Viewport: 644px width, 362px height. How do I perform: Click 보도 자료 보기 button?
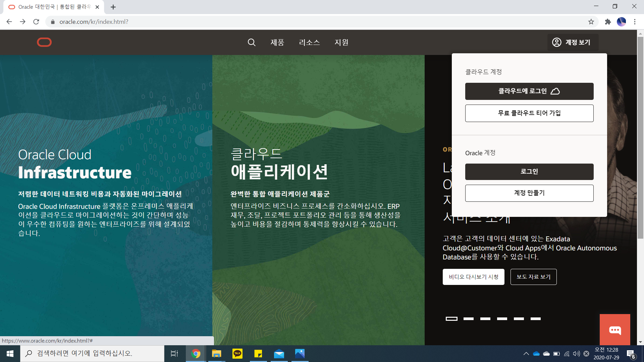coord(534,277)
